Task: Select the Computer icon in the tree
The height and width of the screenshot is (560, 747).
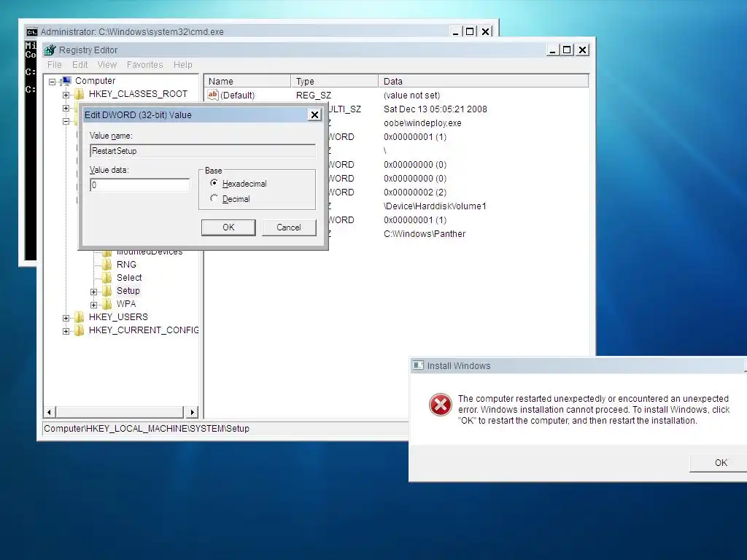Action: coord(66,80)
